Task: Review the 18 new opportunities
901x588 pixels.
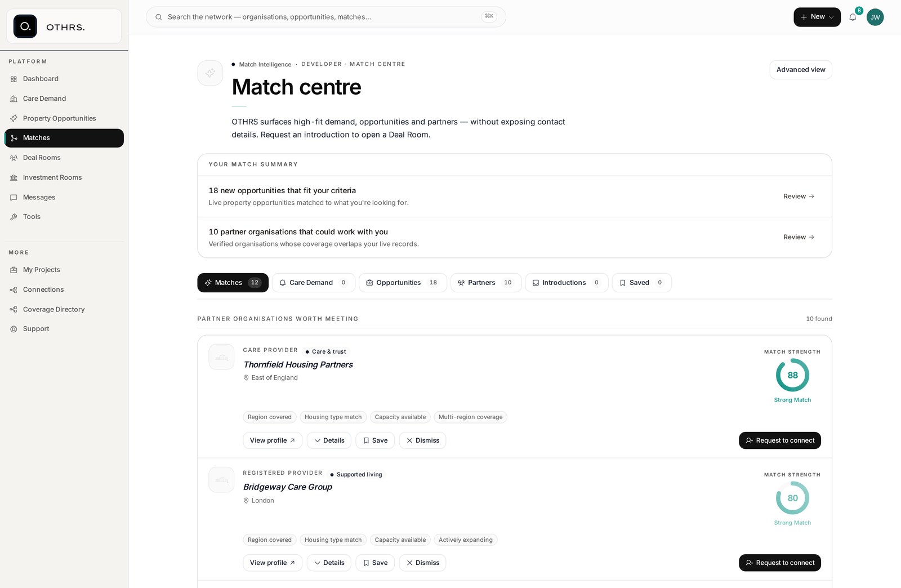Action: click(x=799, y=197)
